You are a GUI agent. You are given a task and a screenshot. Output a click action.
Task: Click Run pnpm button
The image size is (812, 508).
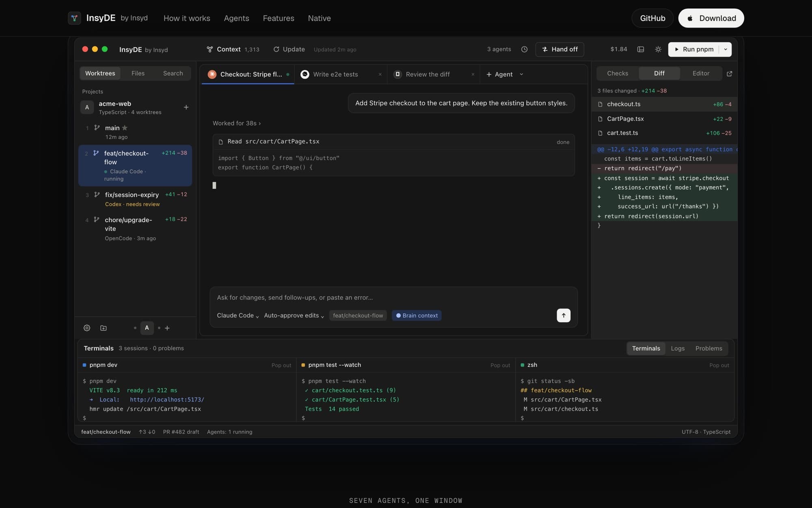tap(694, 49)
